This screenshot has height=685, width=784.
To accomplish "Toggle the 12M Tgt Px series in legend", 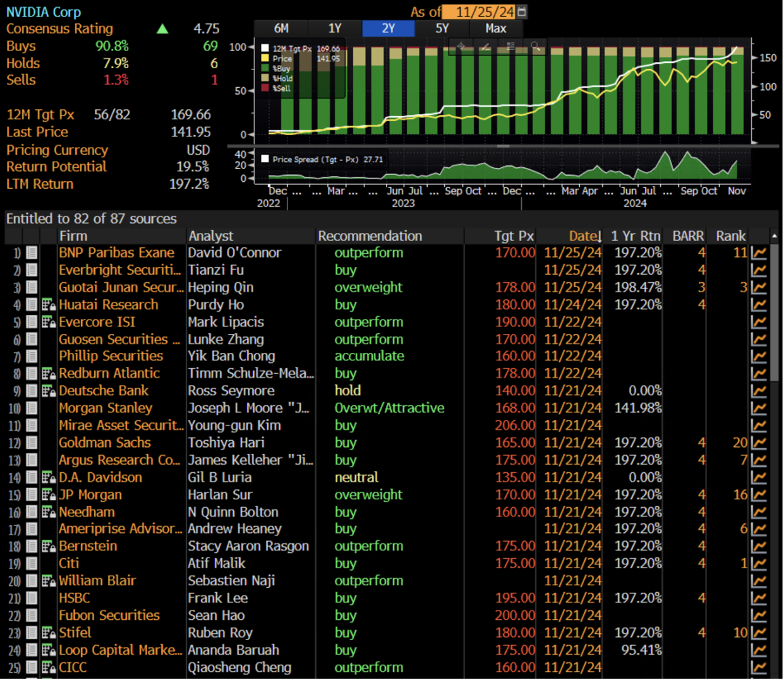I will coord(265,48).
